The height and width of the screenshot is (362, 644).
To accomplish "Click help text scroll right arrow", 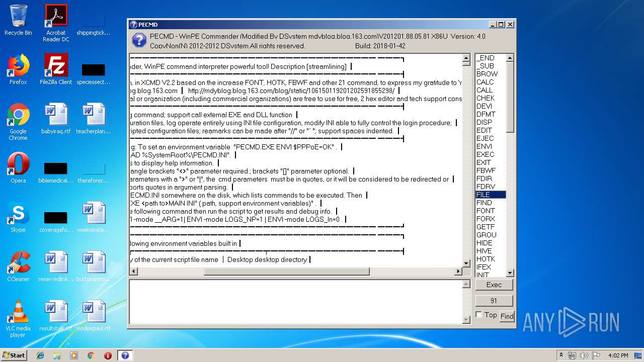I will tap(458, 271).
